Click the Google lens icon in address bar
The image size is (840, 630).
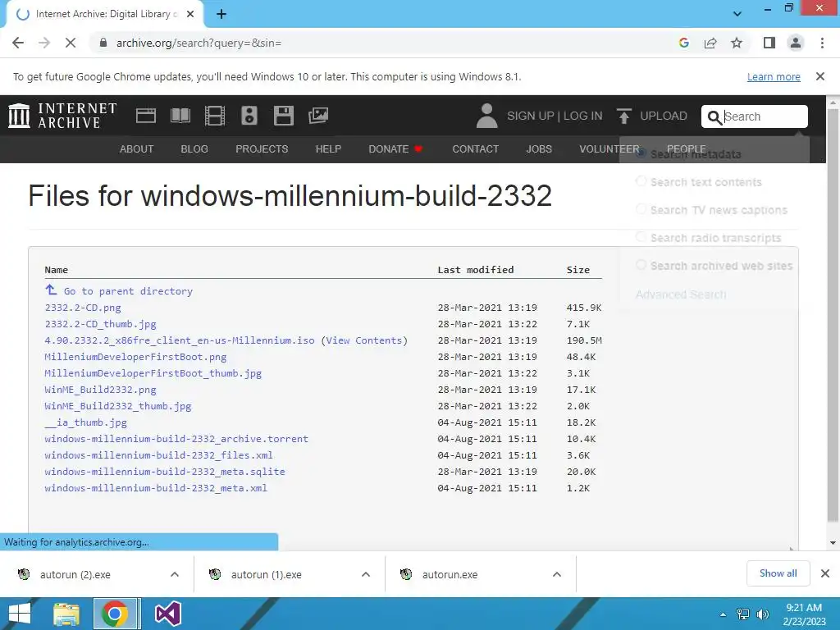click(x=683, y=43)
